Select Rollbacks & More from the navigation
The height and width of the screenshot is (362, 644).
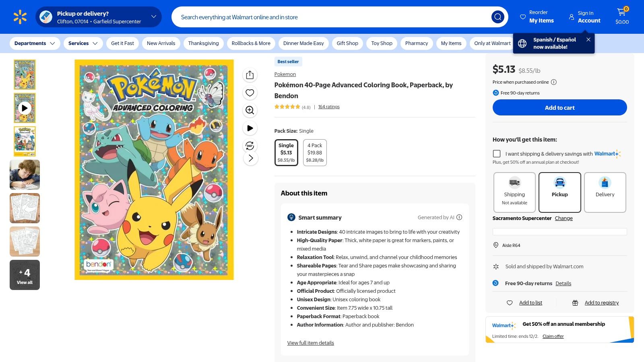pyautogui.click(x=251, y=43)
